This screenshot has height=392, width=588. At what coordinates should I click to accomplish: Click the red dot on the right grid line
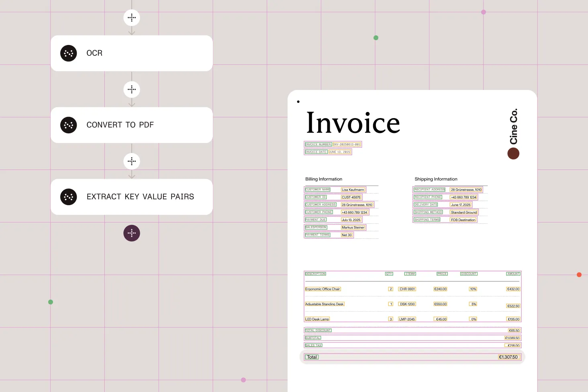click(579, 275)
